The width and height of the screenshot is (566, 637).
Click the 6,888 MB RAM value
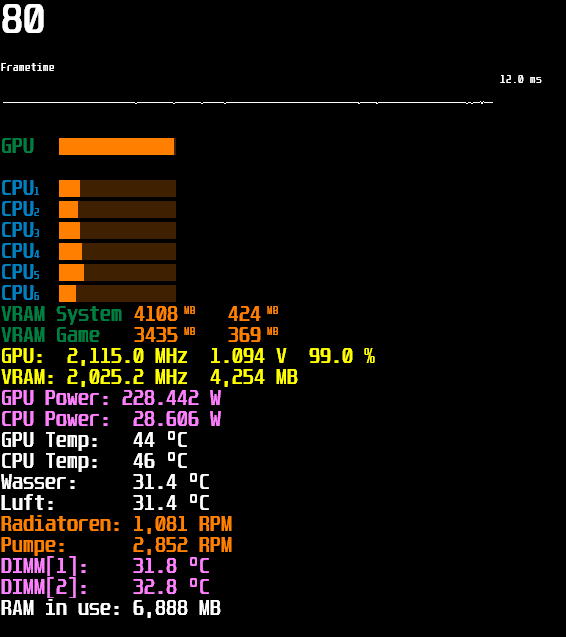(x=177, y=609)
